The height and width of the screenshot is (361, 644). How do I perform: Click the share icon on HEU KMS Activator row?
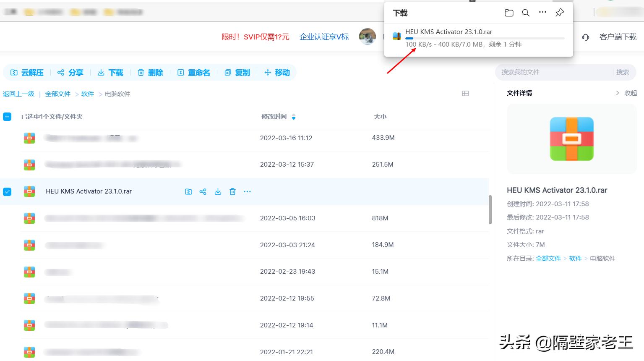(203, 191)
